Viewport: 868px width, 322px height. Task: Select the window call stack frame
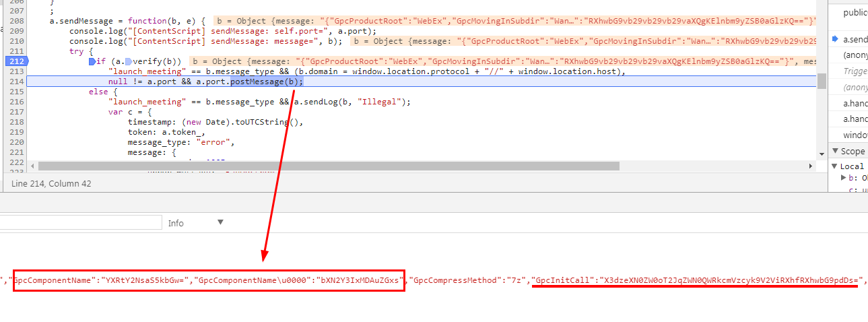[855, 135]
